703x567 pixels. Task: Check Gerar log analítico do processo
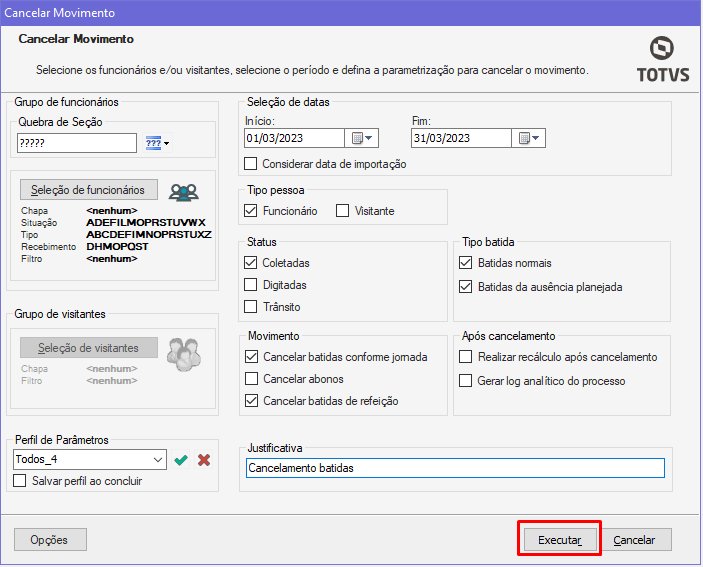(466, 381)
